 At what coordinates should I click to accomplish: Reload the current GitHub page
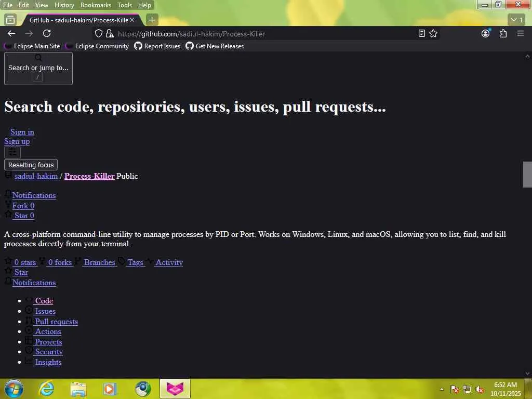[47, 33]
